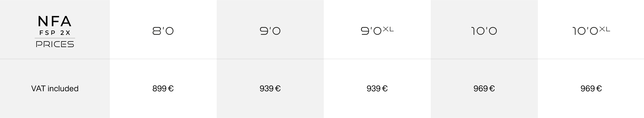Select the plain 10'0 size header
644x118 pixels.
(484, 31)
